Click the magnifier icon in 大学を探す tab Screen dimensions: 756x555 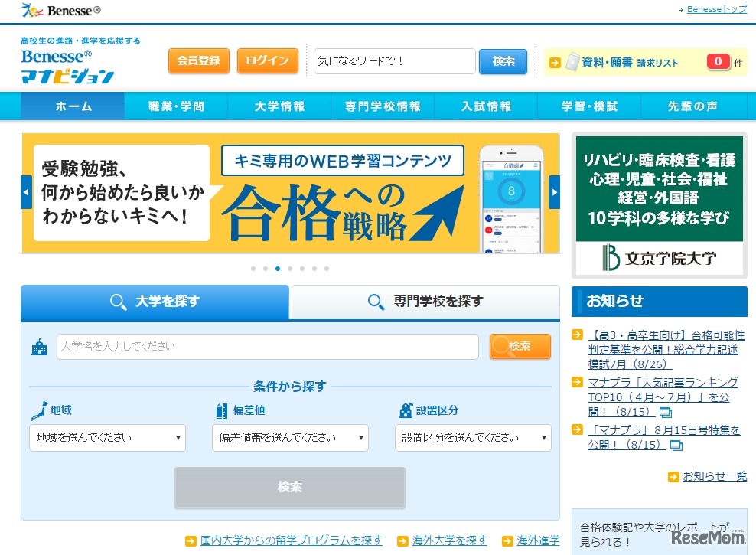pos(119,302)
